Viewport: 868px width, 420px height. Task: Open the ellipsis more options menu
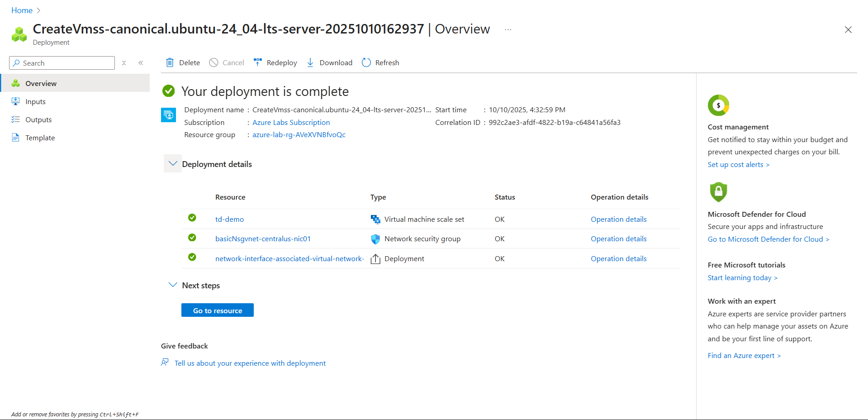[508, 29]
